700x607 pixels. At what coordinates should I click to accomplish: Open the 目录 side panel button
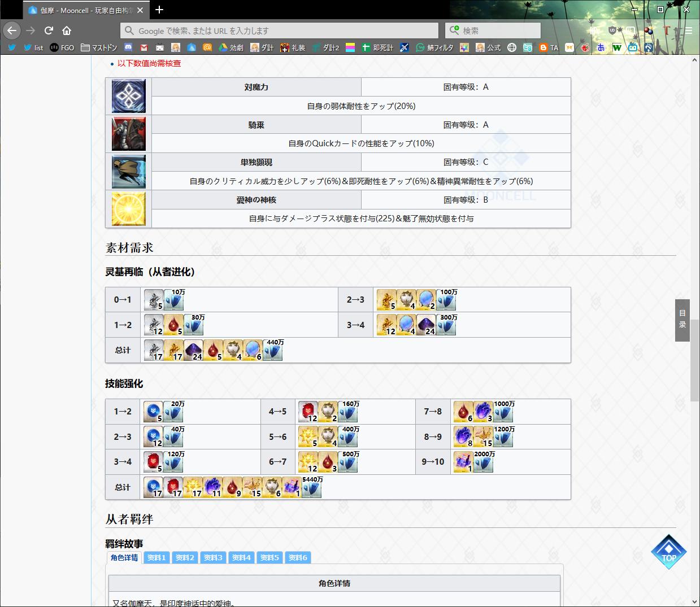coord(682,320)
